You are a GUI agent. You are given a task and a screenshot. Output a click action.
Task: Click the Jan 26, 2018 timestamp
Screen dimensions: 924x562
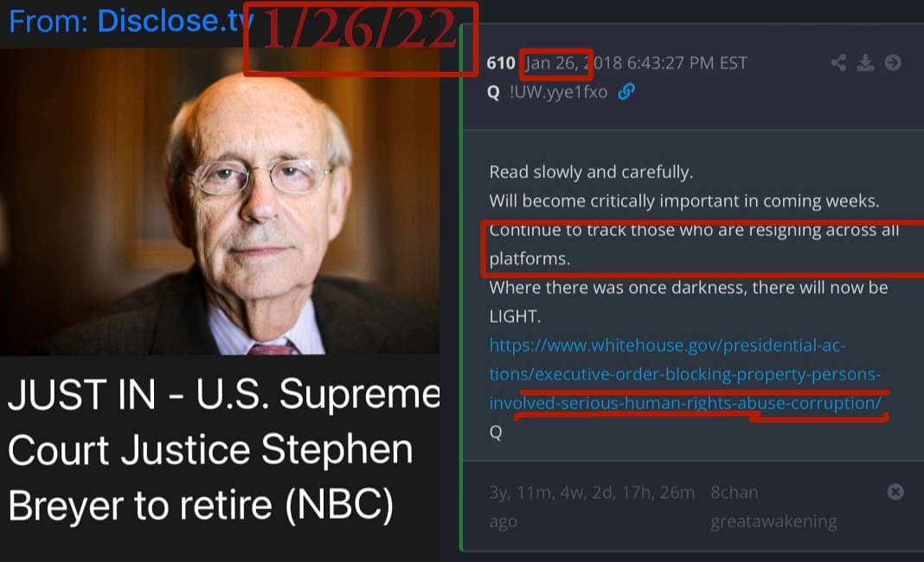pos(637,63)
